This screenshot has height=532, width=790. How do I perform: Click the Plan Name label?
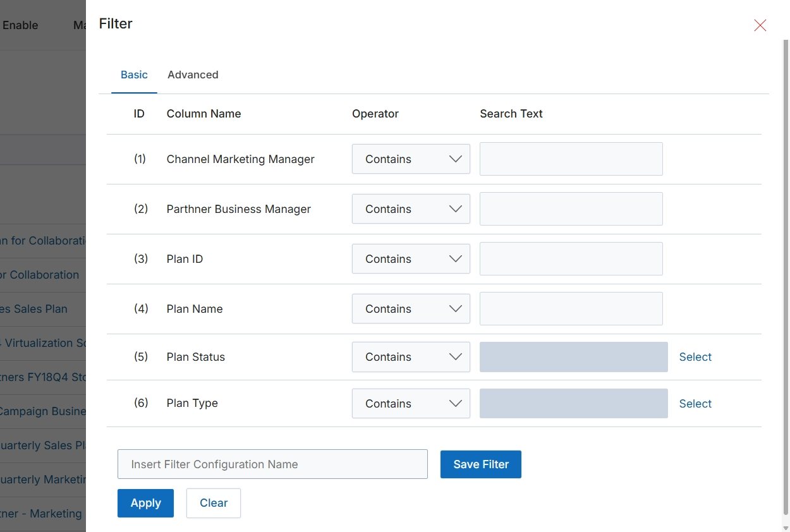click(195, 309)
